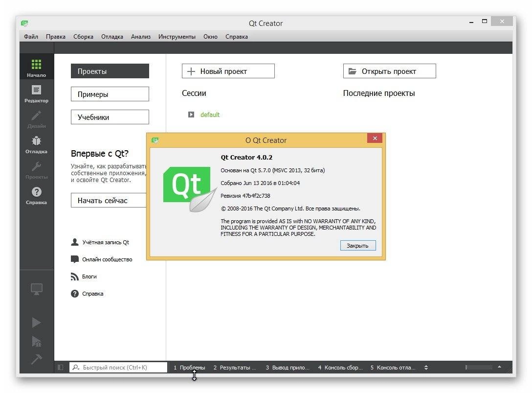Click the Начать сейчас button
The image size is (532, 393).
(x=109, y=200)
